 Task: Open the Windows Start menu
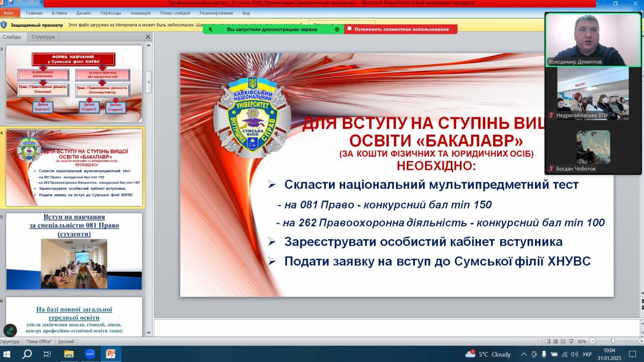[x=8, y=354]
